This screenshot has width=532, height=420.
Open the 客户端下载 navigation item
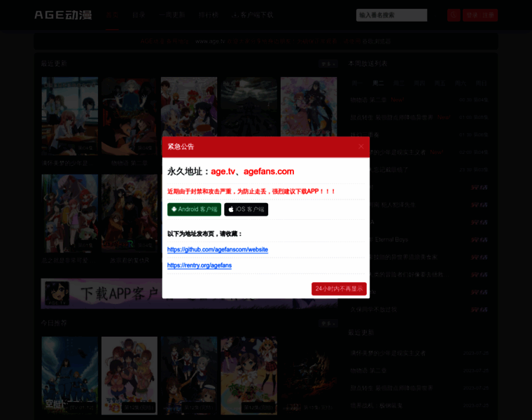click(x=253, y=15)
